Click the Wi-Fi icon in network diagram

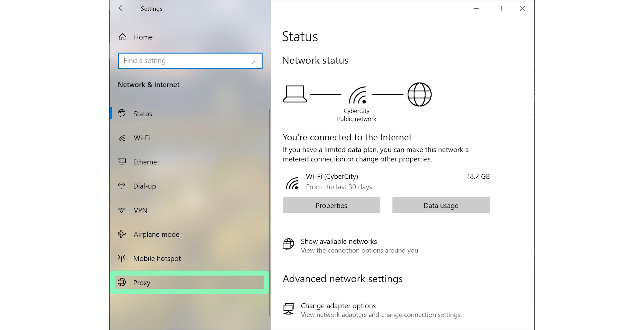(358, 95)
